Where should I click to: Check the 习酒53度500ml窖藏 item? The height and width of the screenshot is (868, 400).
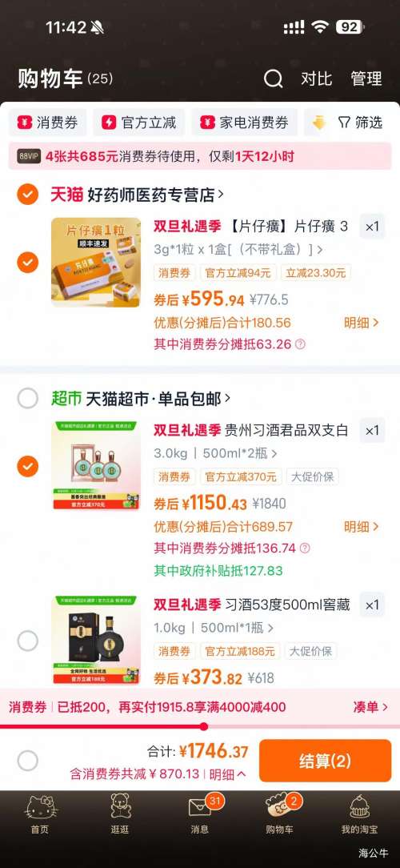pyautogui.click(x=28, y=641)
